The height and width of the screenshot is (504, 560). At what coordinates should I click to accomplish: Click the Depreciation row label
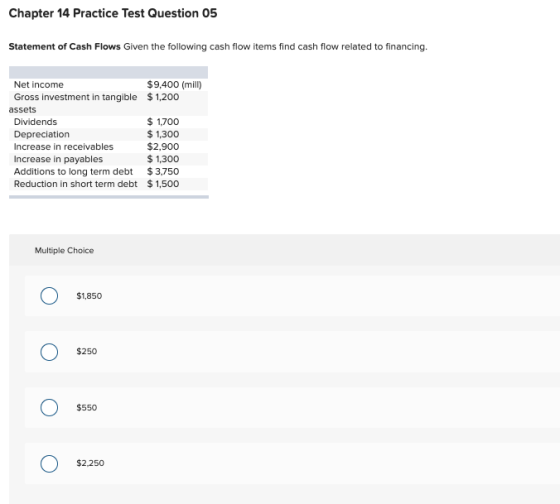pos(41,134)
